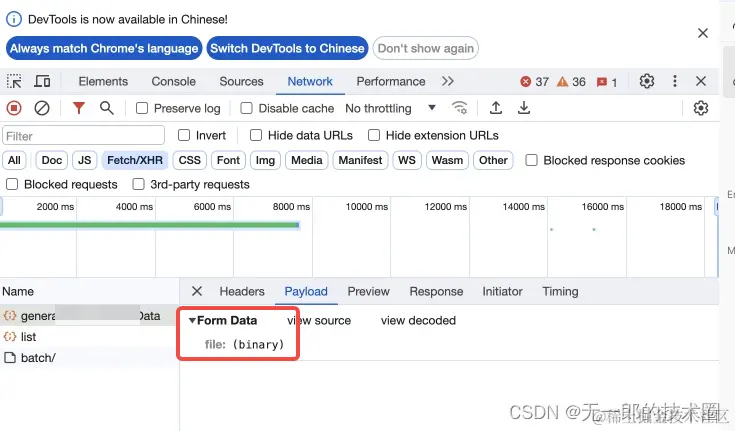This screenshot has width=735, height=431.
Task: Check Blocked requests
Action: (12, 184)
